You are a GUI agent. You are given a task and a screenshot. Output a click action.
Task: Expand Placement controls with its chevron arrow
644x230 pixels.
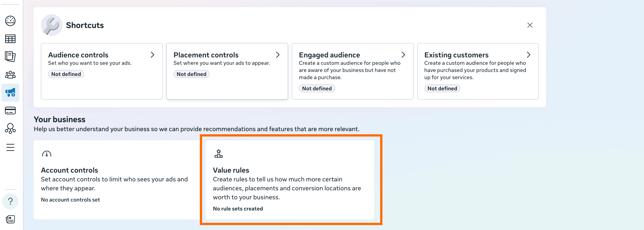pyautogui.click(x=278, y=55)
